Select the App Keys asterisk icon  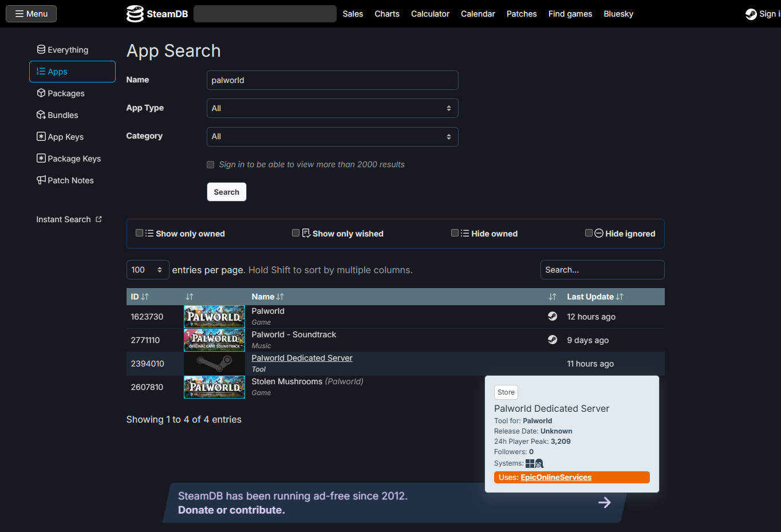pyautogui.click(x=40, y=136)
